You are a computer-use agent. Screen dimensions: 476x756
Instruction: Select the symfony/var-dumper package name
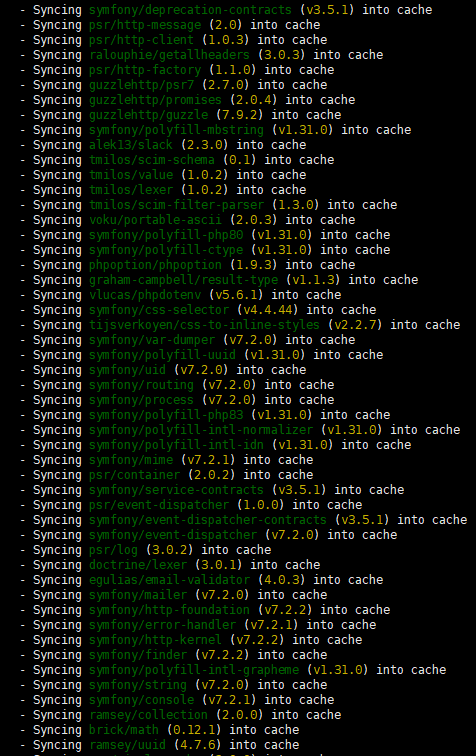(x=151, y=340)
